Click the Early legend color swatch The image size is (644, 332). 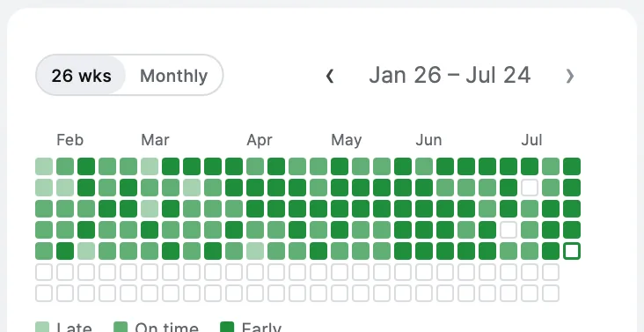click(x=227, y=328)
